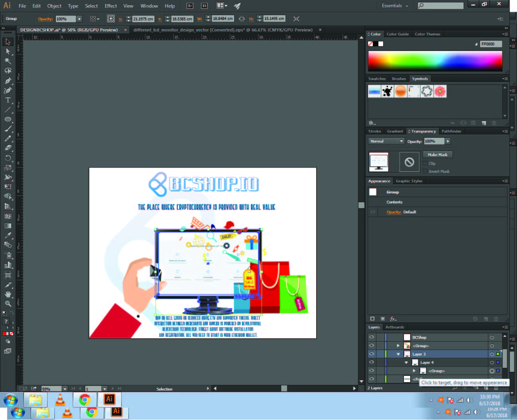This screenshot has height=420, width=517.
Task: Open the Arrange Documents dropdown
Action: pyautogui.click(x=222, y=6)
